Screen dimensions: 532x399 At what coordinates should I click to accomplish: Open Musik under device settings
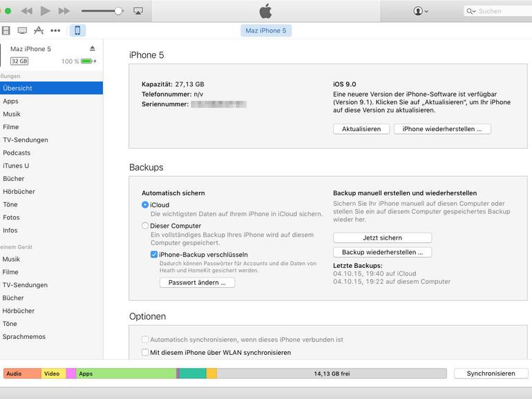(51, 114)
